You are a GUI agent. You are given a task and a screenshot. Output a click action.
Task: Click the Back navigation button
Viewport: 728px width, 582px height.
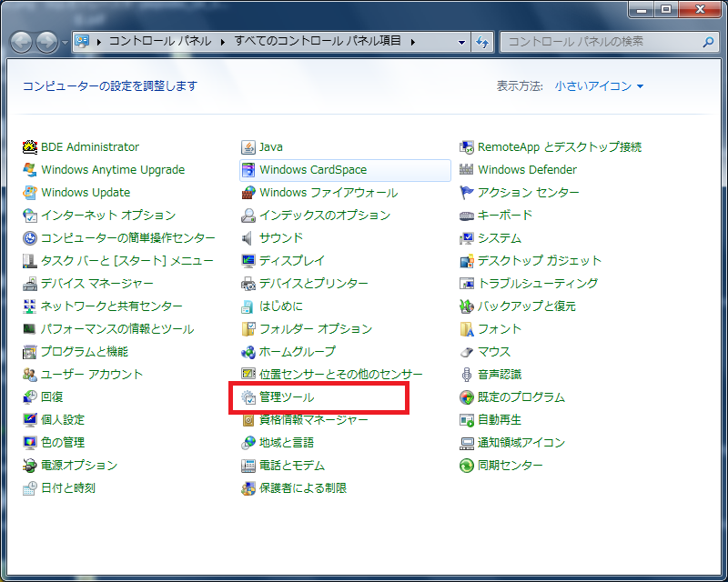point(21,42)
